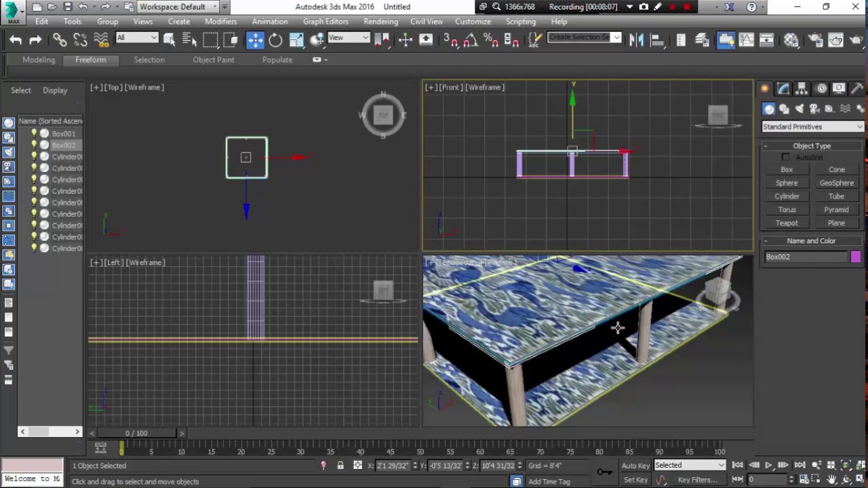
Task: Select the Lights category icon
Action: [799, 108]
